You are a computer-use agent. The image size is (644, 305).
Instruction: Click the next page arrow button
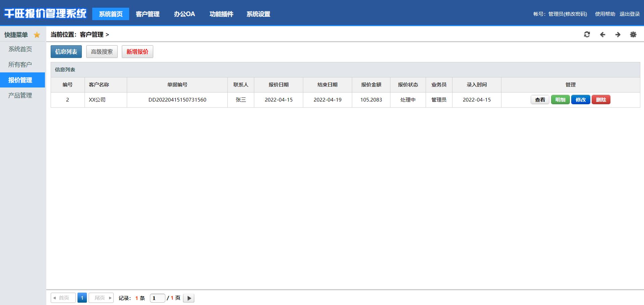pos(189,298)
